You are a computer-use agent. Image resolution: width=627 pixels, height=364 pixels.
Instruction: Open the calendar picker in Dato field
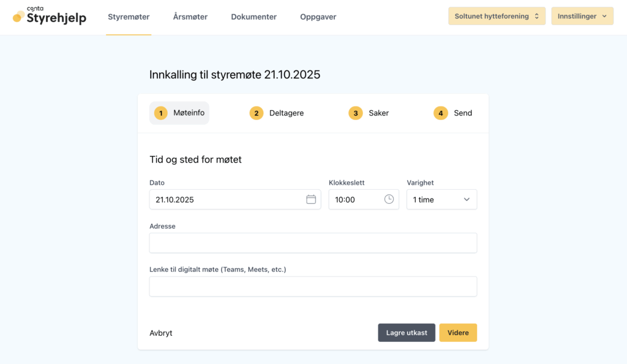[x=311, y=199]
